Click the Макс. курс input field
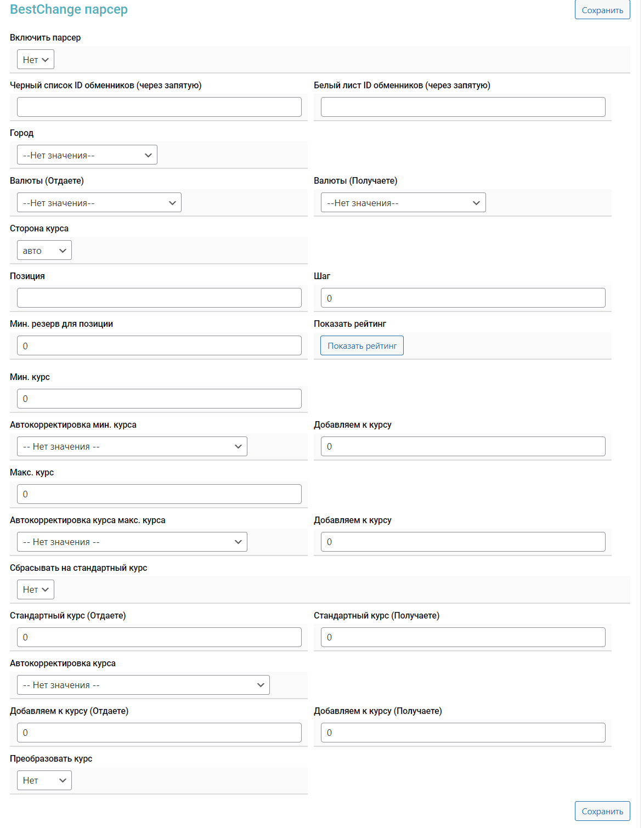Screen dimensions: 644x828 point(159,494)
